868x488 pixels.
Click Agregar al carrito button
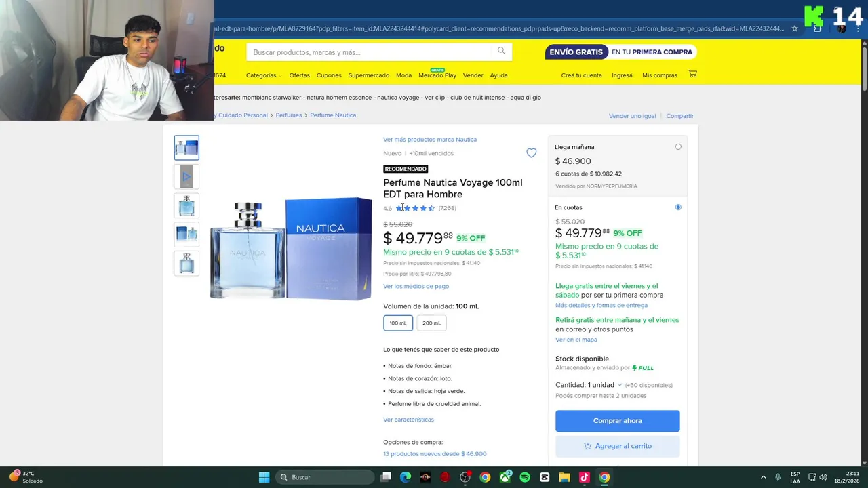tap(617, 446)
